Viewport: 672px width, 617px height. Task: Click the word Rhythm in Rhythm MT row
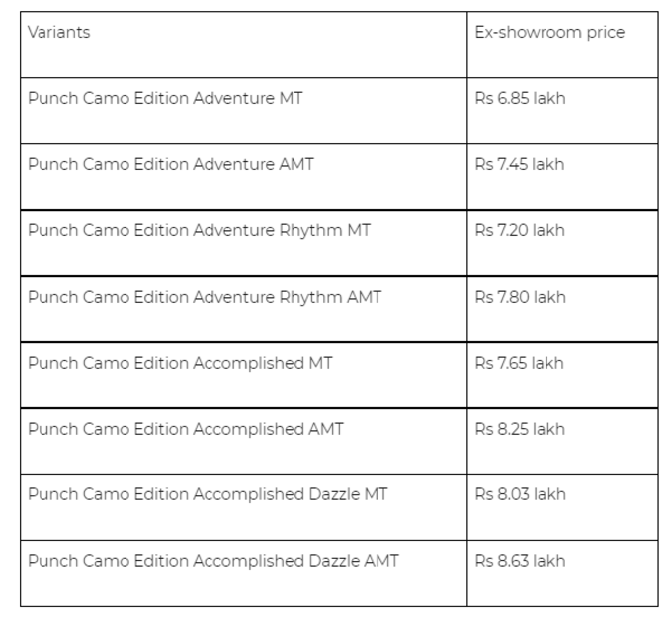(310, 231)
